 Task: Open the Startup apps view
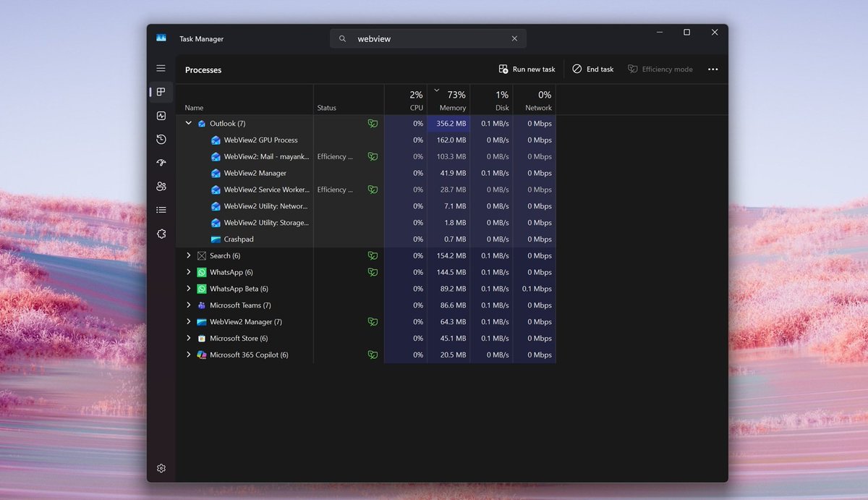point(161,163)
